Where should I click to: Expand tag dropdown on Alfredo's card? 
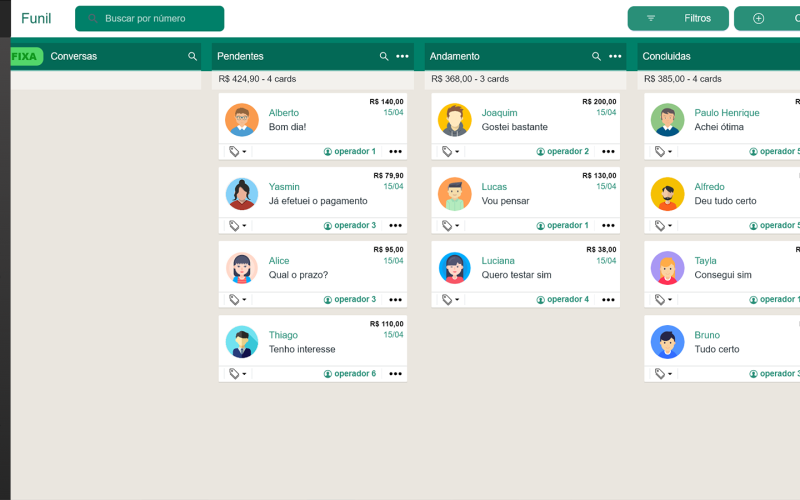click(x=663, y=226)
